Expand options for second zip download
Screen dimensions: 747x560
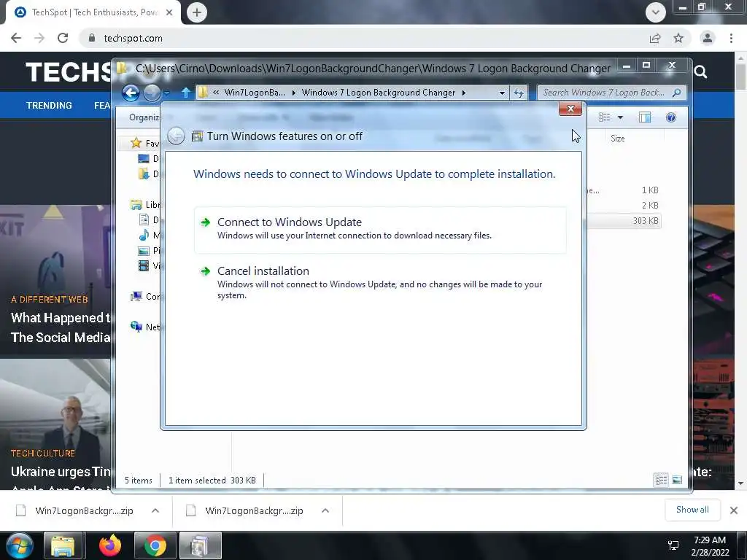pyautogui.click(x=325, y=511)
